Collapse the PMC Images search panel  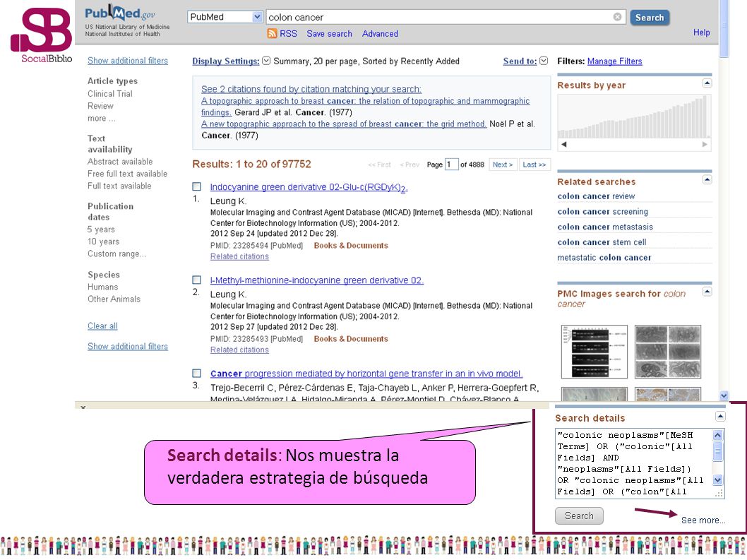pyautogui.click(x=707, y=292)
